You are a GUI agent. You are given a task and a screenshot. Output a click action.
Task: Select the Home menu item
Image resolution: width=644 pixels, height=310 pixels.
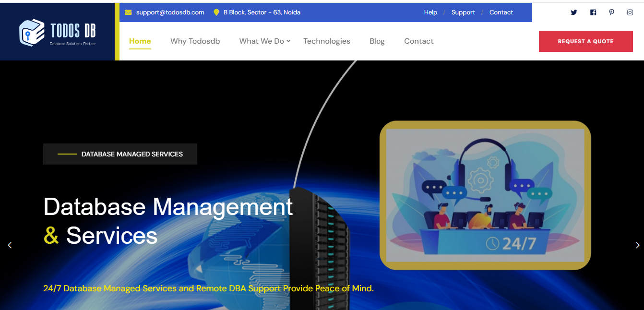coord(140,41)
